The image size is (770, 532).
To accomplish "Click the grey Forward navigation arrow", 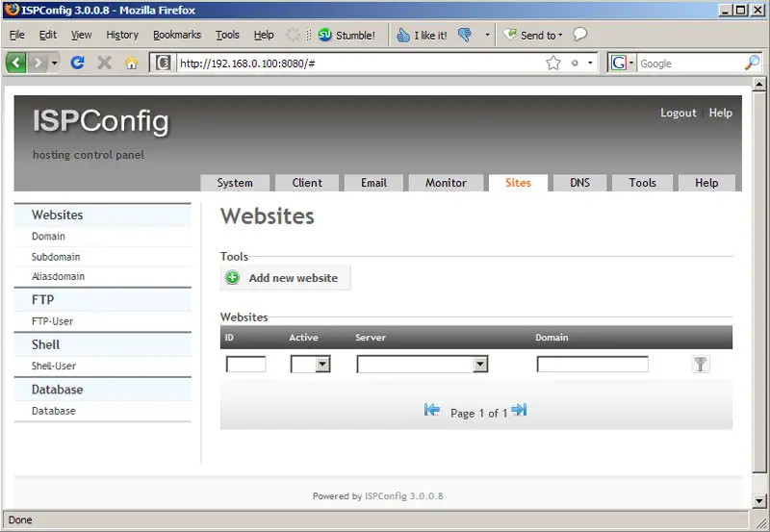I will pos(38,63).
